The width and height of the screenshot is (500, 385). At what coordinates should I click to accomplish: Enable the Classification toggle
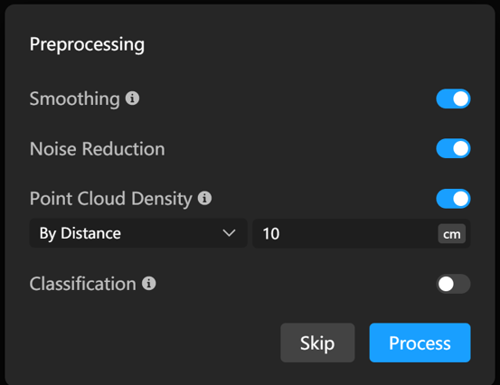point(453,284)
